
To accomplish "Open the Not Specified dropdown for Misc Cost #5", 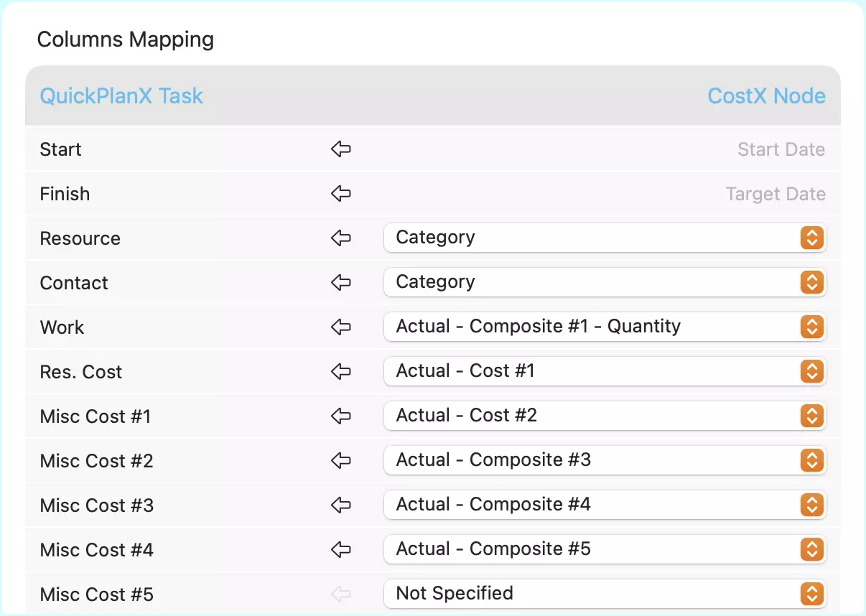I will point(605,594).
